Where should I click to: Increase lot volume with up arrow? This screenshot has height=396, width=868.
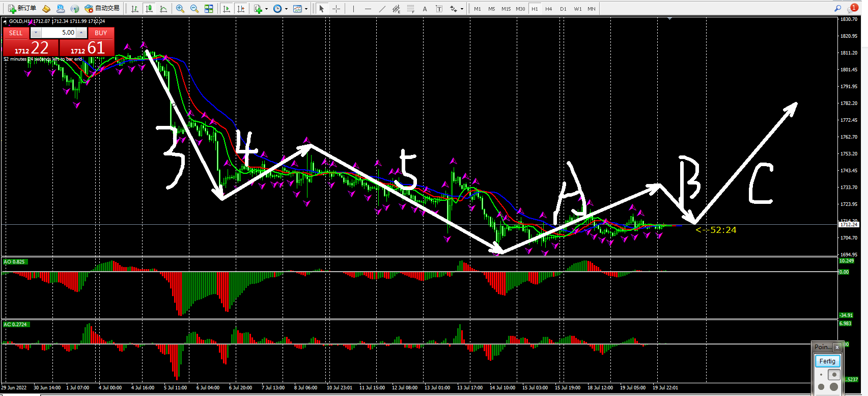click(81, 33)
